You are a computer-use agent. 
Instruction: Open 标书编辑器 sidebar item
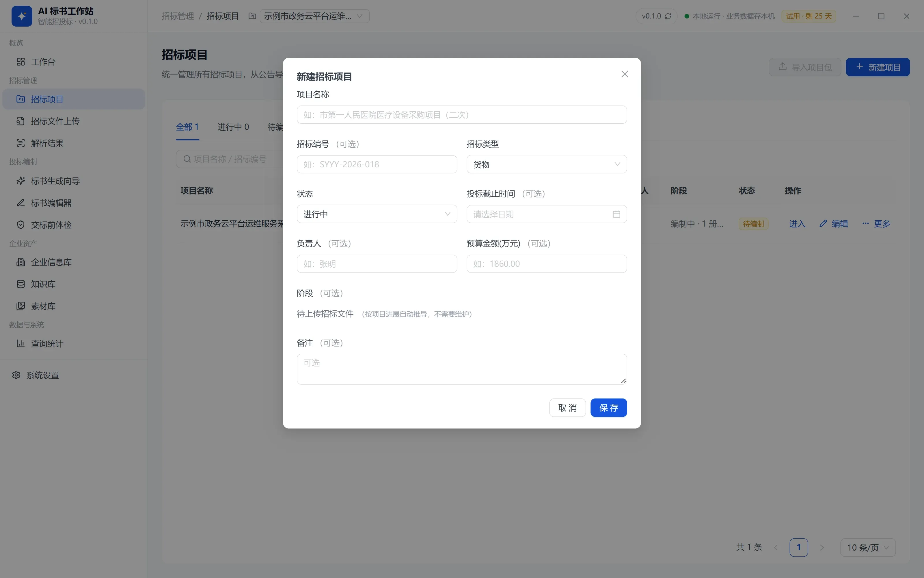(x=74, y=203)
